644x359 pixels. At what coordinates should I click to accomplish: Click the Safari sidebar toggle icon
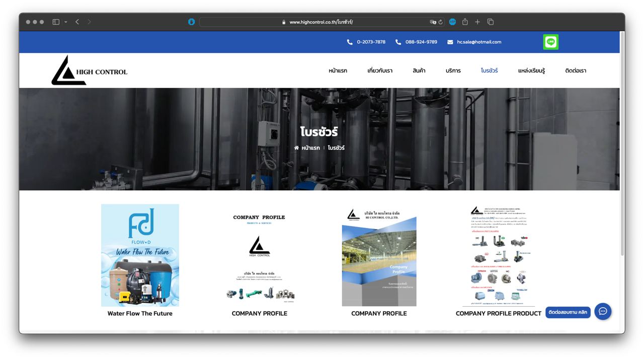click(56, 22)
